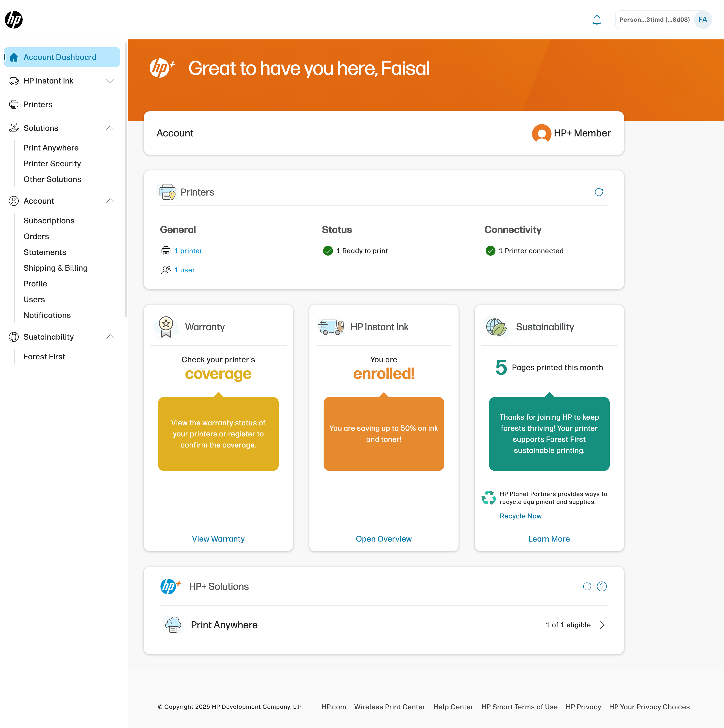Viewport: 724px width, 728px height.
Task: Open Other Solutions in the sidebar
Action: point(52,179)
